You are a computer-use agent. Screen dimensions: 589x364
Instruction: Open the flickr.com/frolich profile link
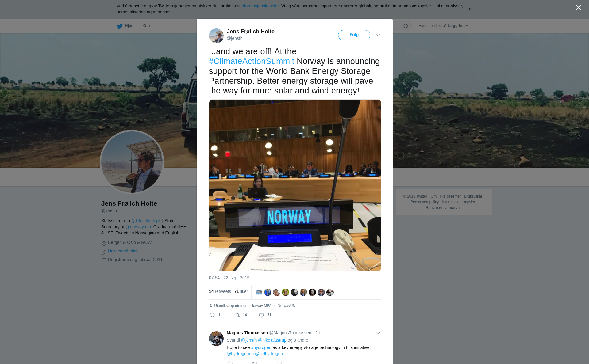click(123, 251)
